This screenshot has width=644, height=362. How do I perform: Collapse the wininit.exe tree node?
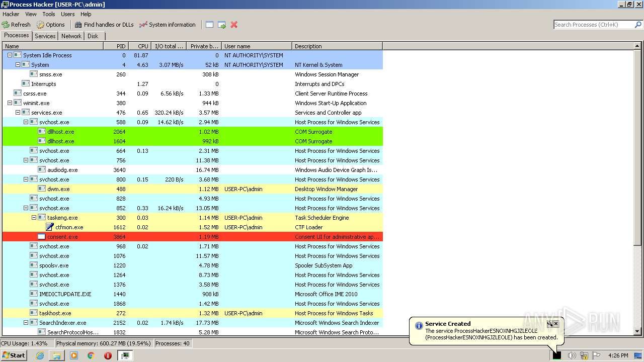coord(10,103)
